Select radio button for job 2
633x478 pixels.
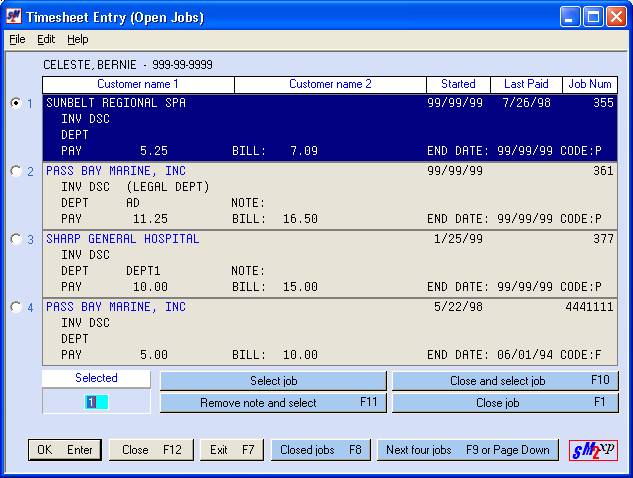point(16,171)
